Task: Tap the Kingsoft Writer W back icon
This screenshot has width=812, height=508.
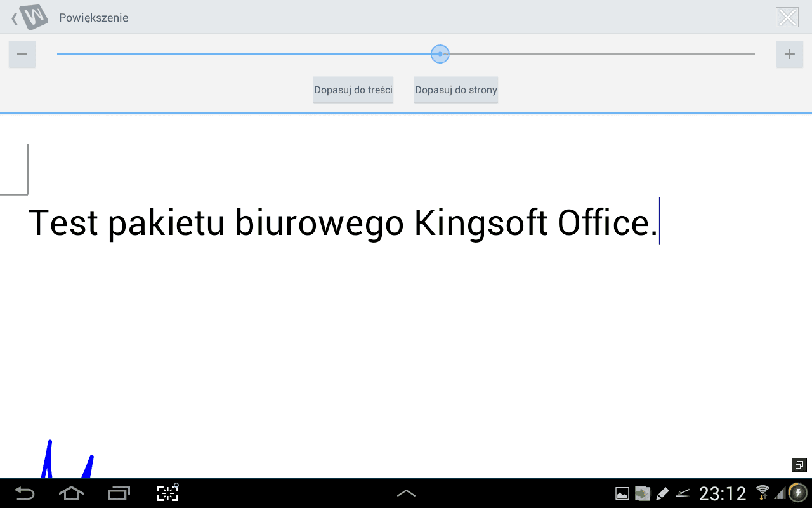Action: pos(30,17)
